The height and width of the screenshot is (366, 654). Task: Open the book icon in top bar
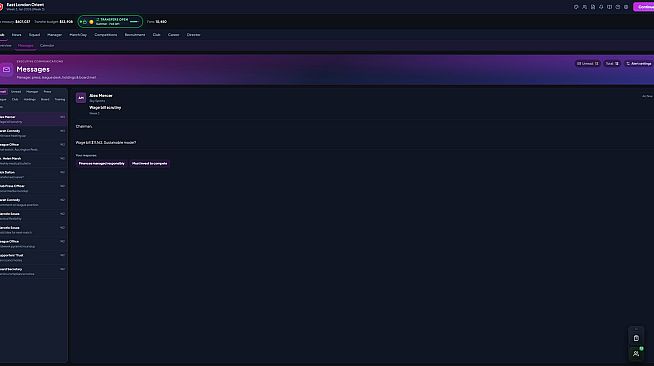pos(609,7)
